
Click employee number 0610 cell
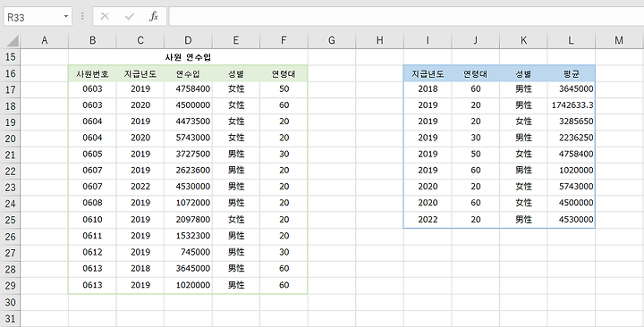click(x=92, y=220)
